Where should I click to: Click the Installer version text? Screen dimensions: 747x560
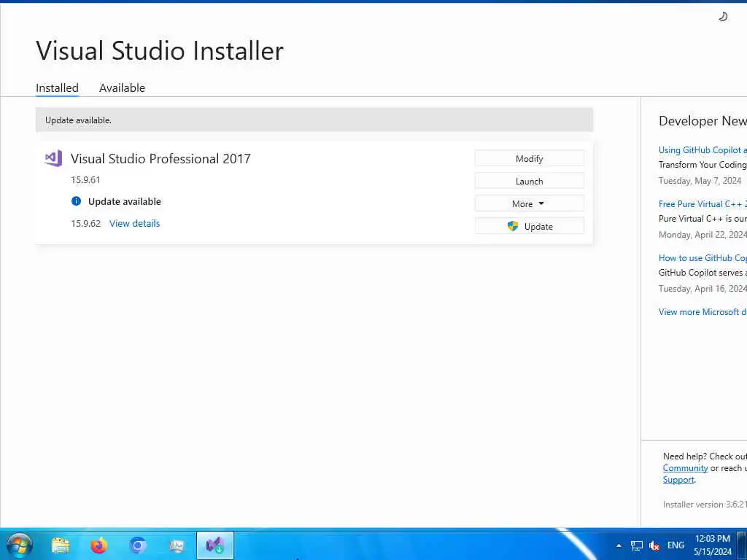(x=705, y=505)
